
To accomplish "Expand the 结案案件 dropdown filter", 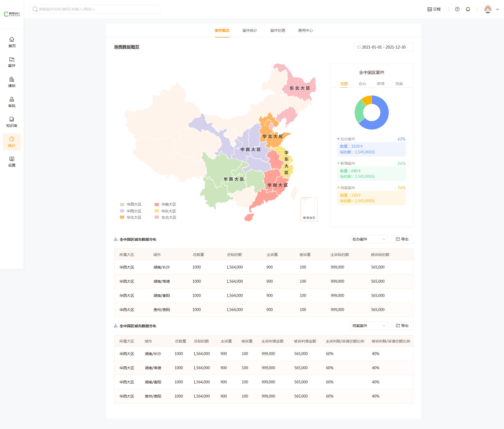I will (x=369, y=326).
